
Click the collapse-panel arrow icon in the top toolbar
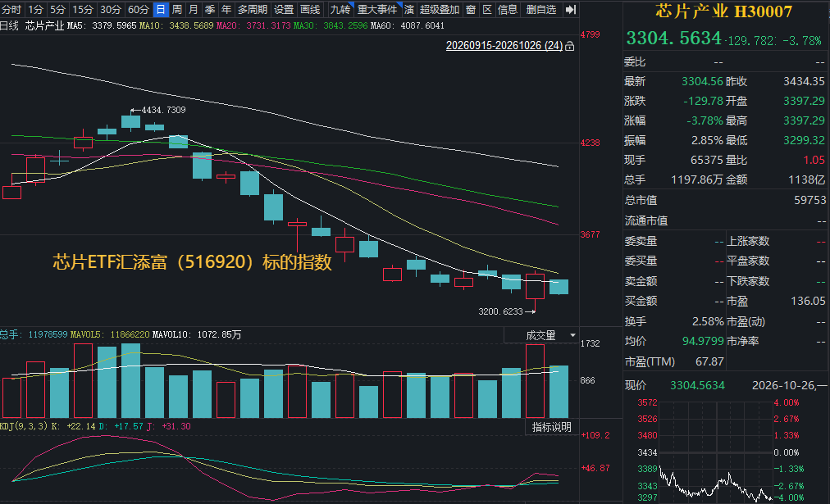(570, 10)
